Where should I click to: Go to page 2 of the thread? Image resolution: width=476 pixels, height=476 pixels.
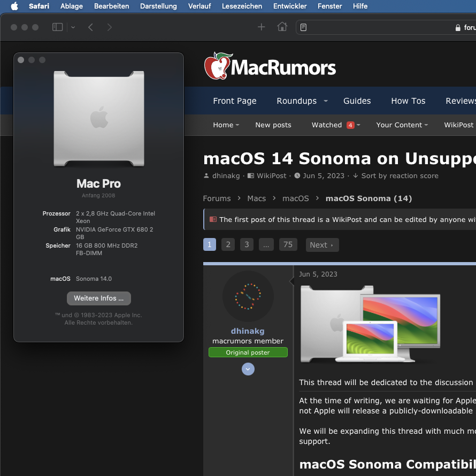click(228, 244)
